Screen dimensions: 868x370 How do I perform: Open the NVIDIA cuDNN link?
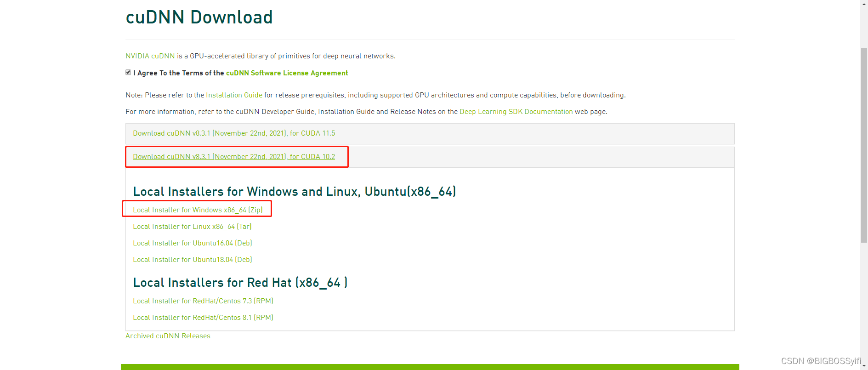pos(150,56)
